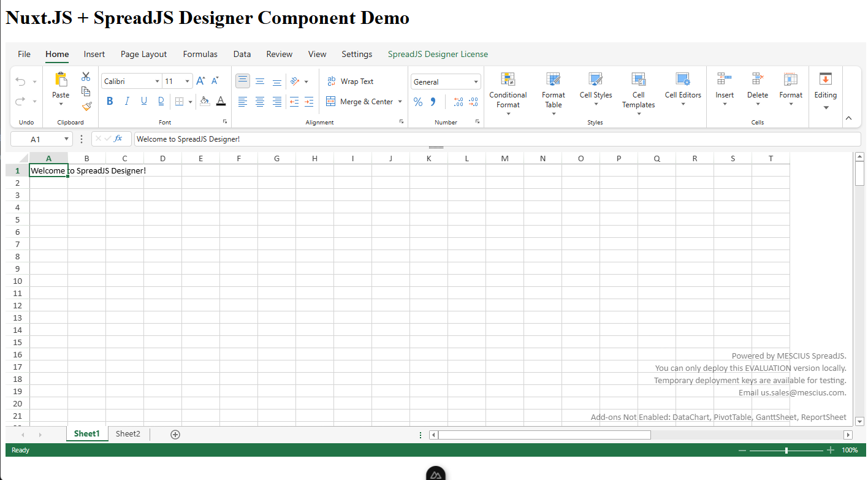Cut the selection with the scissors icon
The width and height of the screenshot is (868, 480).
click(x=86, y=77)
